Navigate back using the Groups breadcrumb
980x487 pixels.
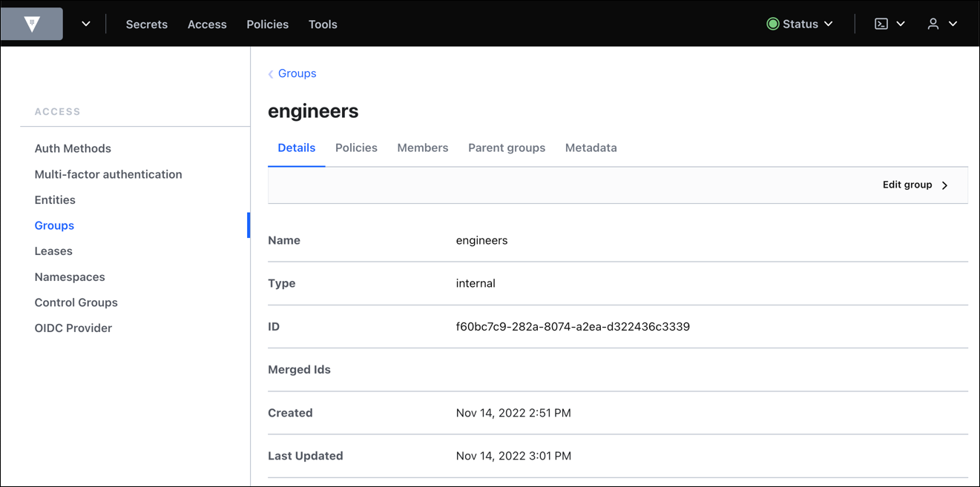point(296,73)
